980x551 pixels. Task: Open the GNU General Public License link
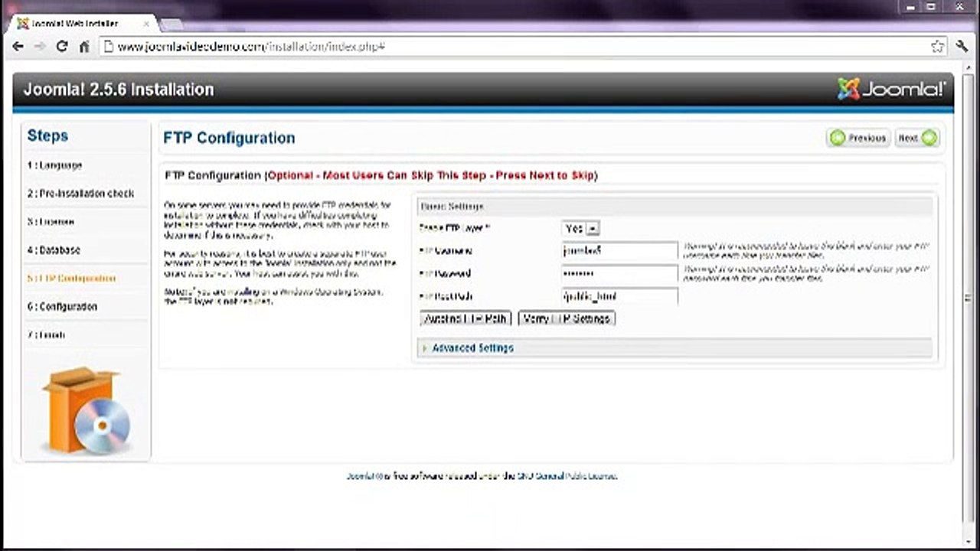click(x=567, y=476)
